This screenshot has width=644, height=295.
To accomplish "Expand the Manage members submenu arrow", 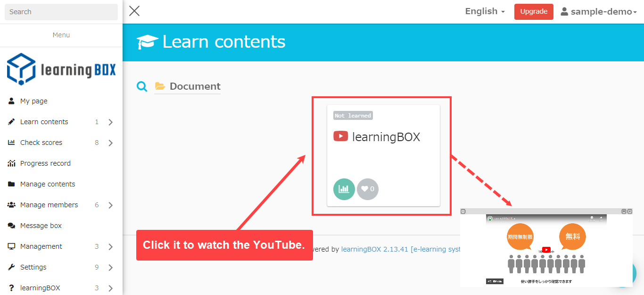I will (x=110, y=205).
